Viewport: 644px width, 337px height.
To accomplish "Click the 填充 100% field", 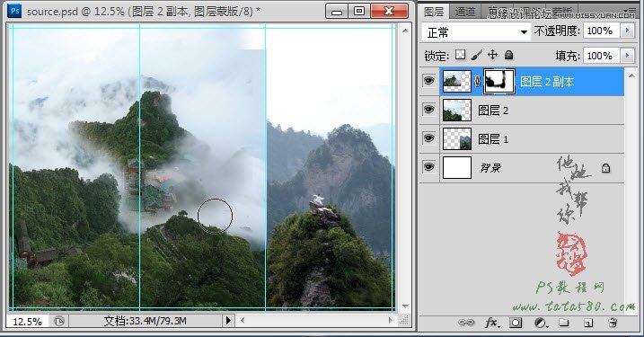I will tap(600, 56).
